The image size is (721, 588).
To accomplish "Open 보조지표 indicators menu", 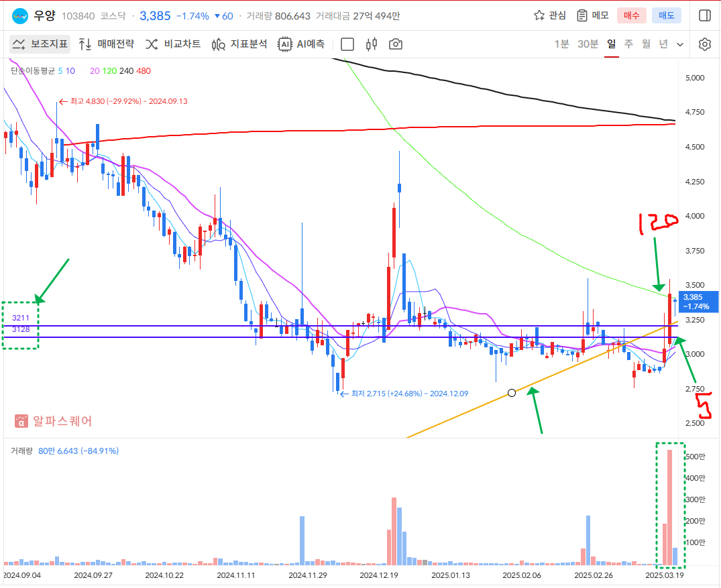I will (x=40, y=44).
